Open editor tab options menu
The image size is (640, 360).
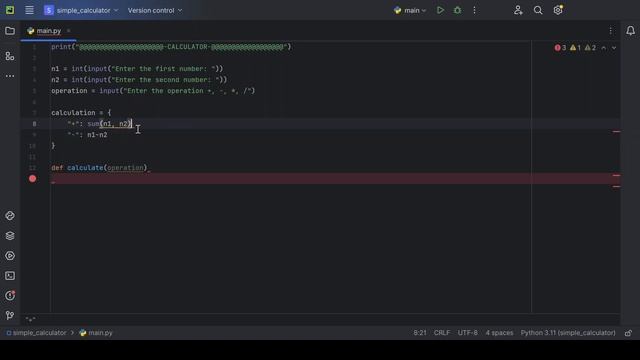[611, 31]
